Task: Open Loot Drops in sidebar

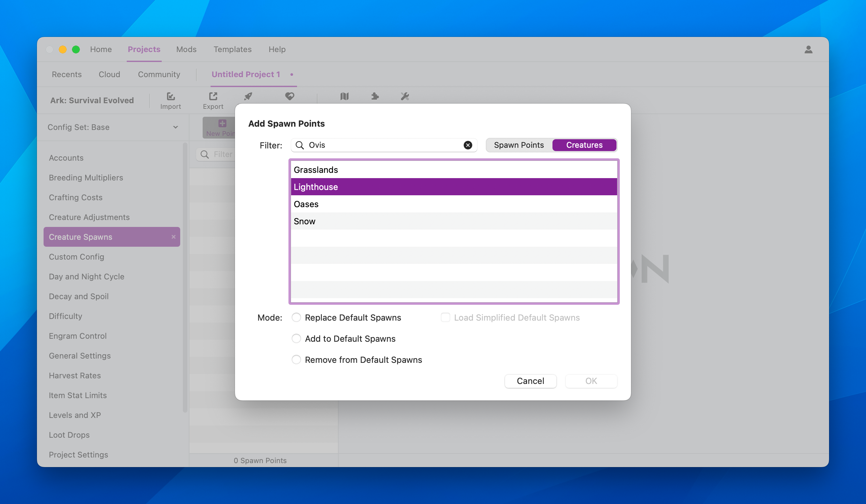Action: click(69, 435)
